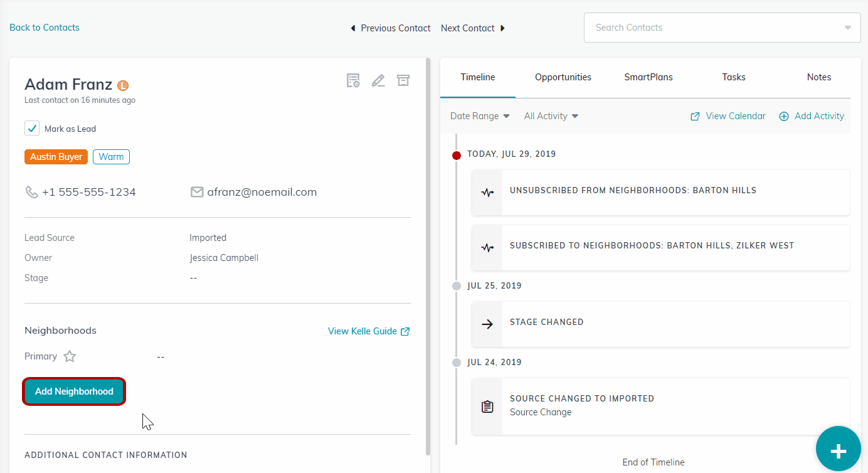Click the Adam Franz contact name
The height and width of the screenshot is (473, 868).
[x=68, y=85]
